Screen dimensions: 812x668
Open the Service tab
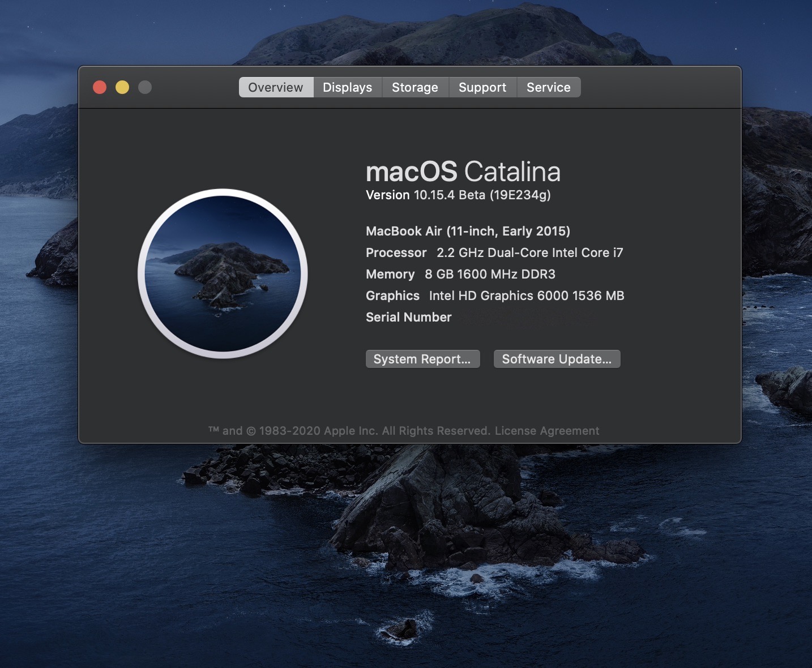click(549, 87)
